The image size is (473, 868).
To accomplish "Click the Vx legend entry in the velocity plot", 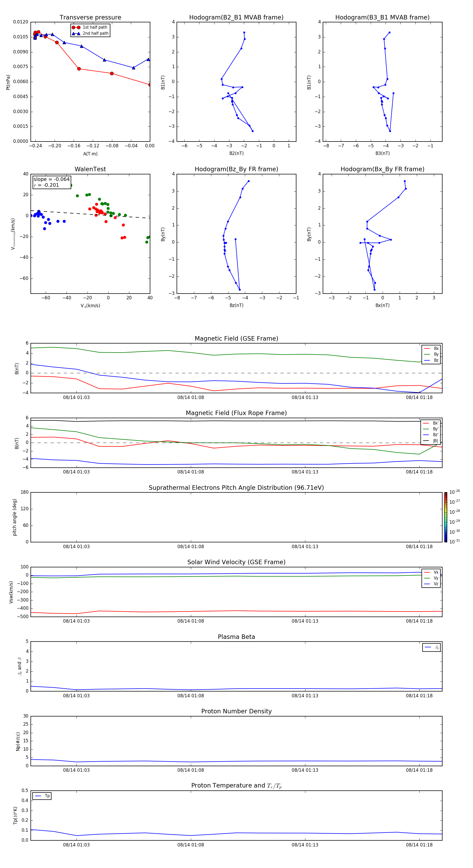I will (x=431, y=573).
